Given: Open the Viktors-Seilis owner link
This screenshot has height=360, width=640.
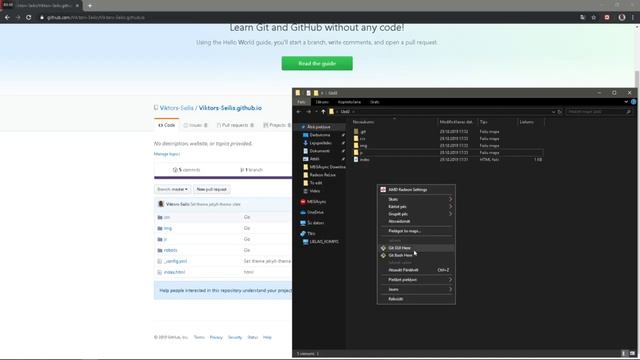Looking at the screenshot, I should pos(176,108).
